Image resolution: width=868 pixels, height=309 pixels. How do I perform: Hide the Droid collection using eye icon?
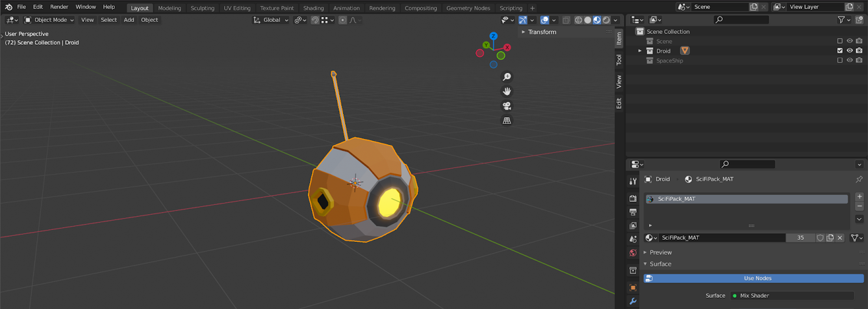pos(849,51)
